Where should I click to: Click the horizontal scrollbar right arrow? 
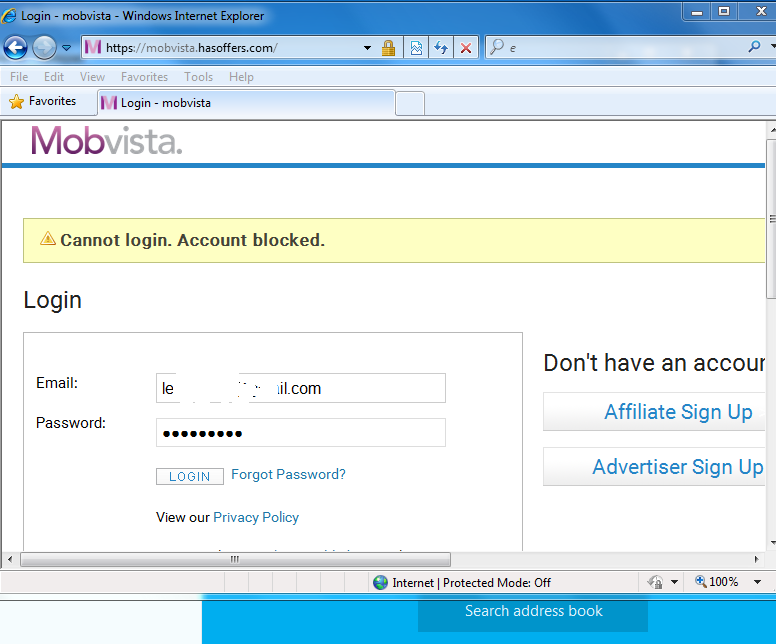(757, 559)
